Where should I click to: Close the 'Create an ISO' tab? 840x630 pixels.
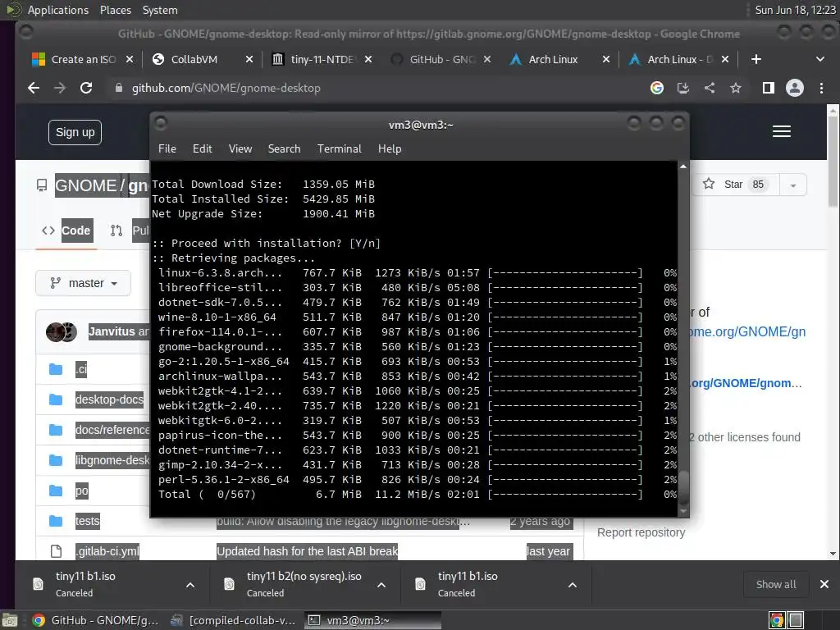[x=129, y=59]
